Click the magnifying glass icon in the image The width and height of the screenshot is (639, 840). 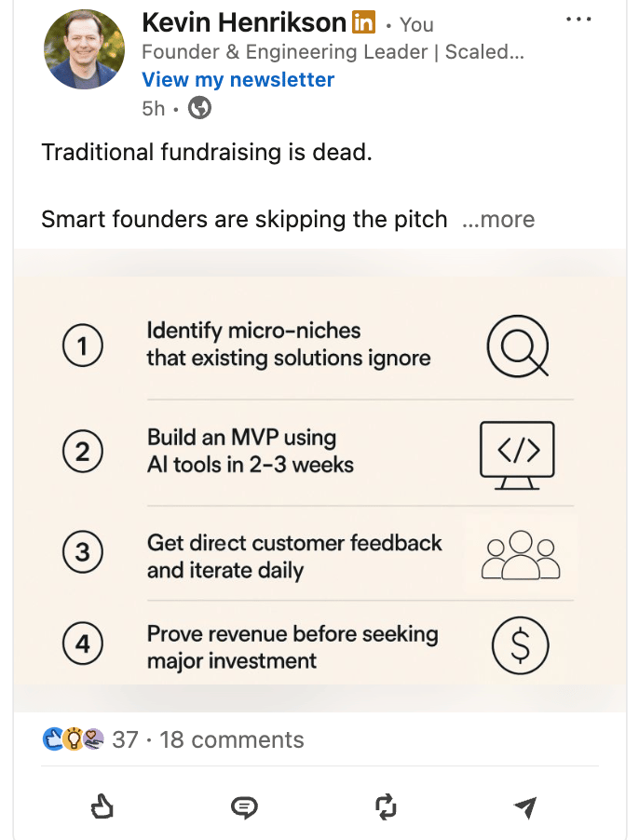(x=518, y=345)
